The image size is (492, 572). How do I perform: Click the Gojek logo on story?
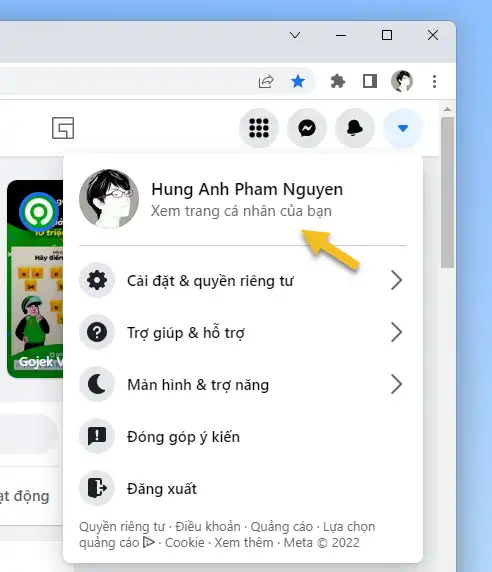click(39, 211)
